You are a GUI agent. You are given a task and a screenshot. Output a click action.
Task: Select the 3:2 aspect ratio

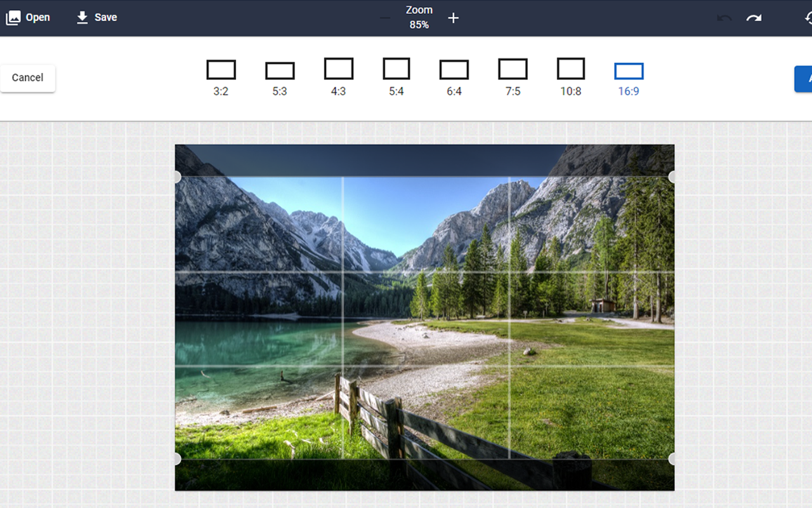[221, 77]
